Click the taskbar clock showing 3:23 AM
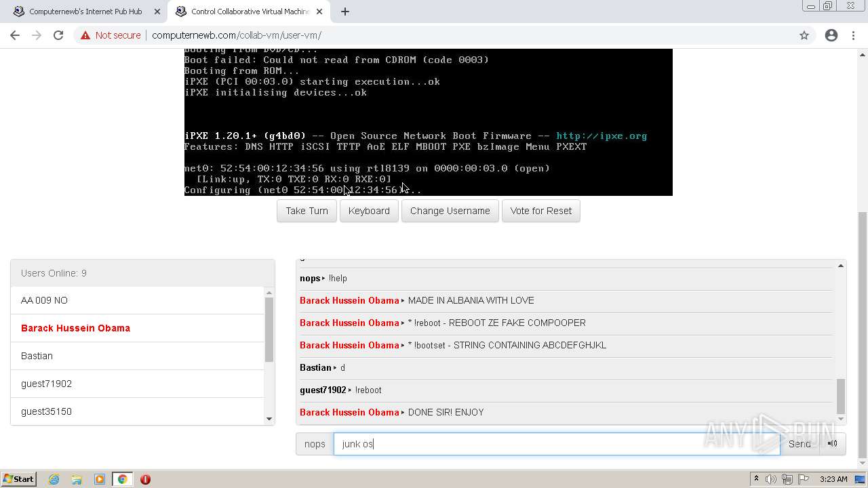The height and width of the screenshot is (488, 868). pyautogui.click(x=833, y=479)
